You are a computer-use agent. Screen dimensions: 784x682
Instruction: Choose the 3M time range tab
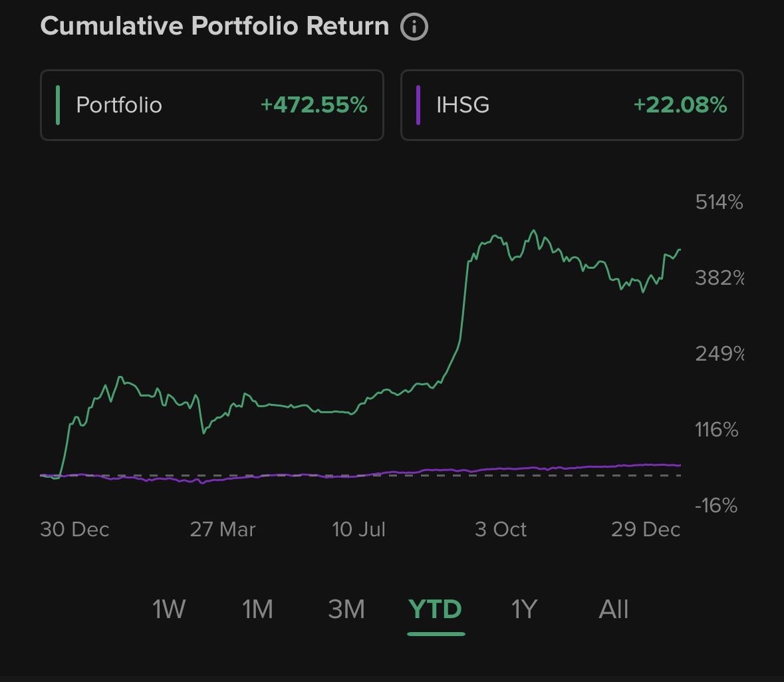[346, 609]
